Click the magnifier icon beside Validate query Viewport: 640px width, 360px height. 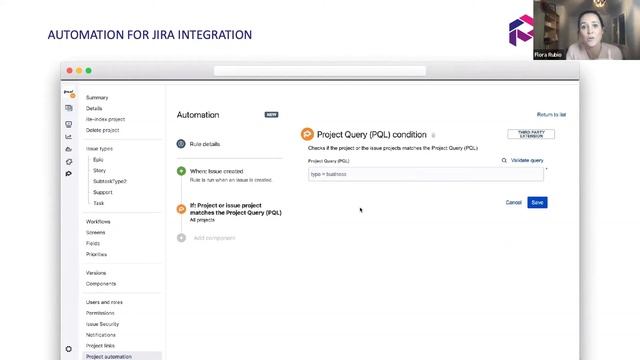pos(504,160)
